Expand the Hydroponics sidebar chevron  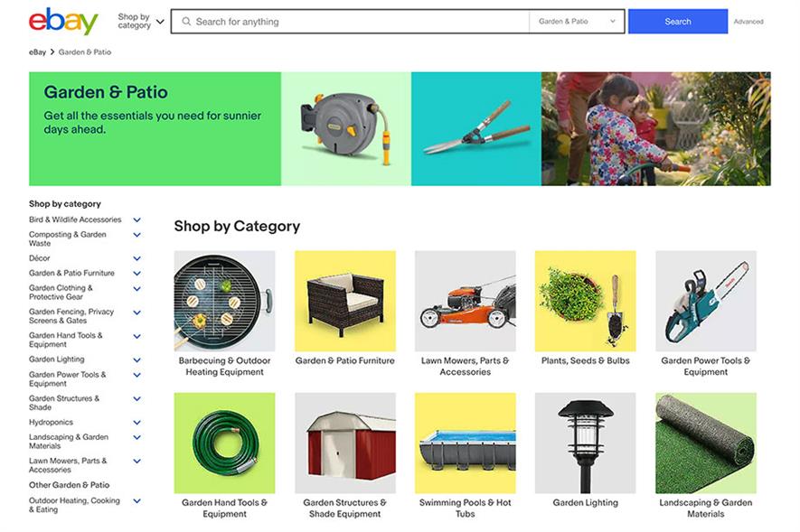point(136,423)
